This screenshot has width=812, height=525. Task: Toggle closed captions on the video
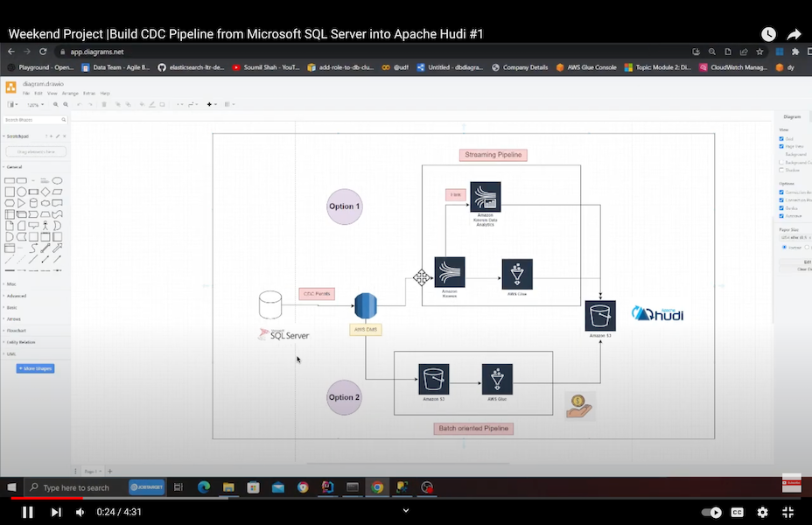click(738, 512)
